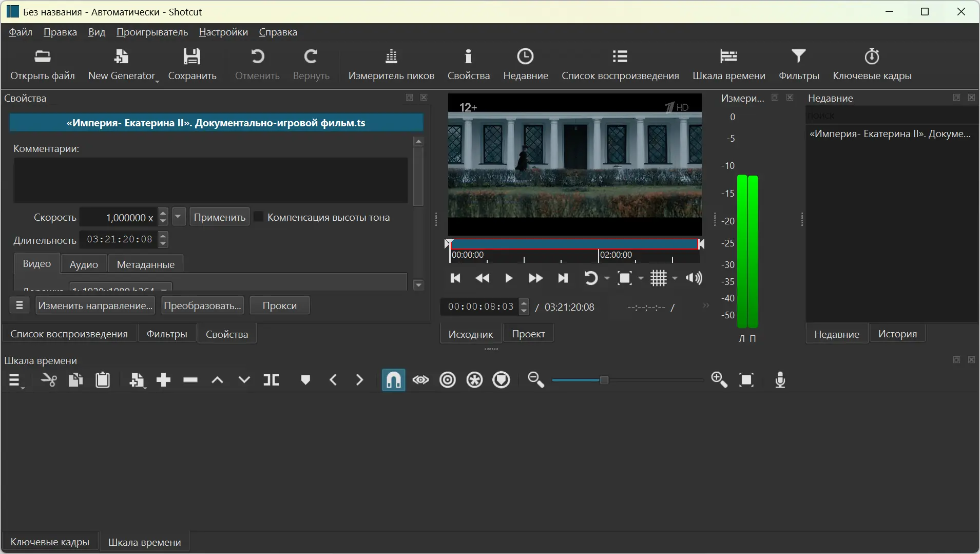980x554 pixels.
Task: Click the Filters funnel icon
Action: 798,56
